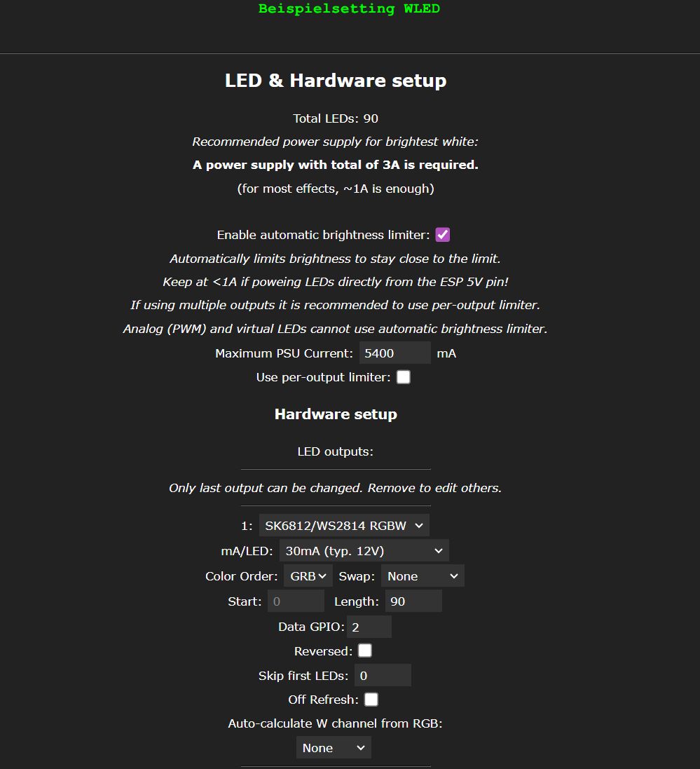Open the SK6812/WS2814 RGBW LED type dropdown
This screenshot has width=700, height=769.
point(343,526)
